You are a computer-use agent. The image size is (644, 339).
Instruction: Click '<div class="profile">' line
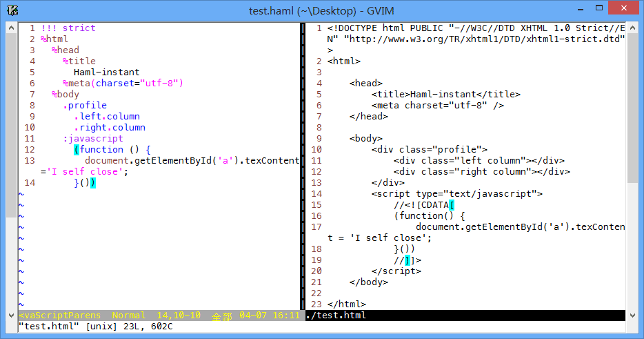coord(430,150)
